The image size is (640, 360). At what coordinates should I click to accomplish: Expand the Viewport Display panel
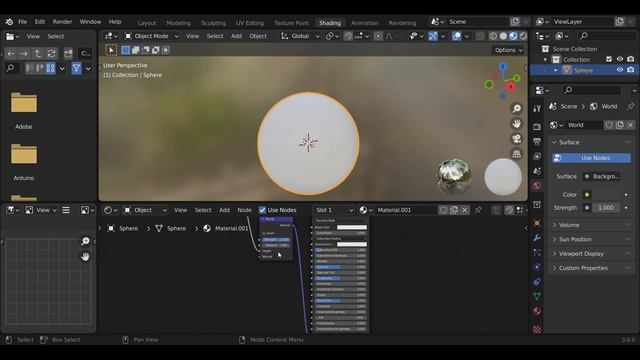(581, 253)
